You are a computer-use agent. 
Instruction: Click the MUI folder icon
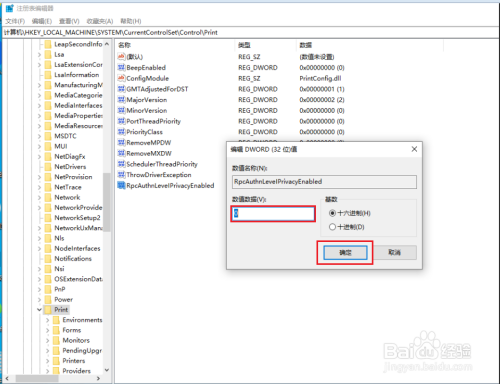pos(48,146)
